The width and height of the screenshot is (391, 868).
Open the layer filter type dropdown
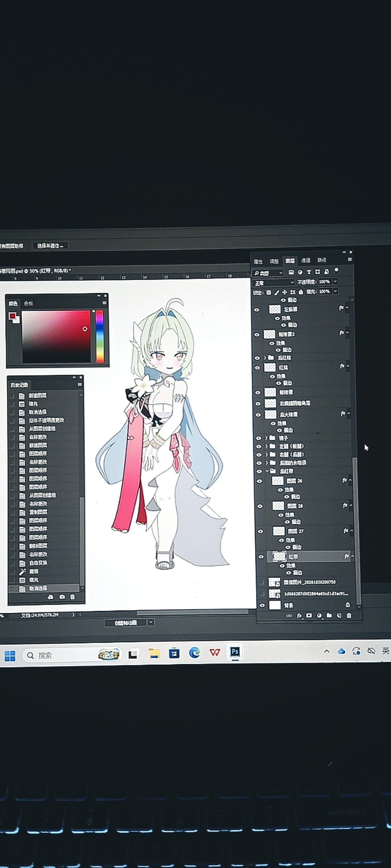(x=268, y=273)
